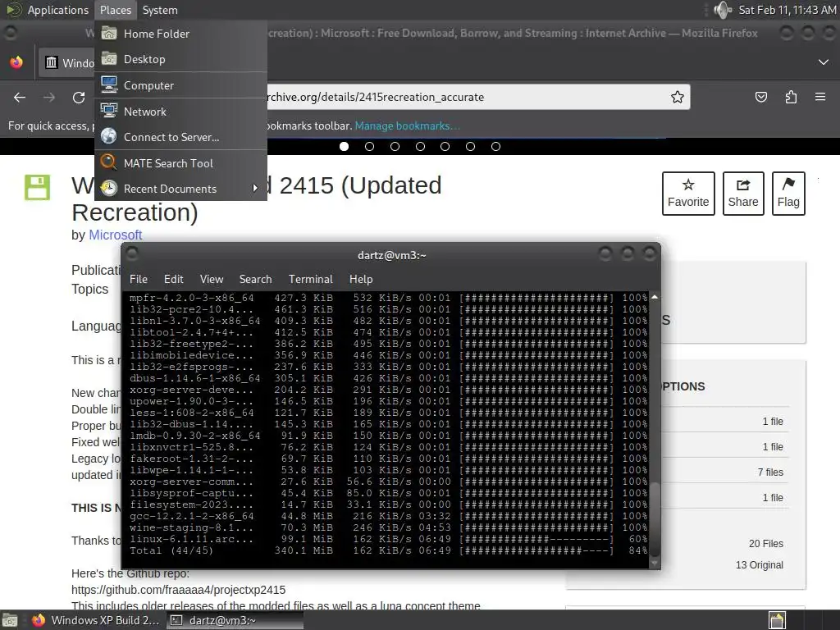
Task: Open Network in the Places menu
Action: 180,112
